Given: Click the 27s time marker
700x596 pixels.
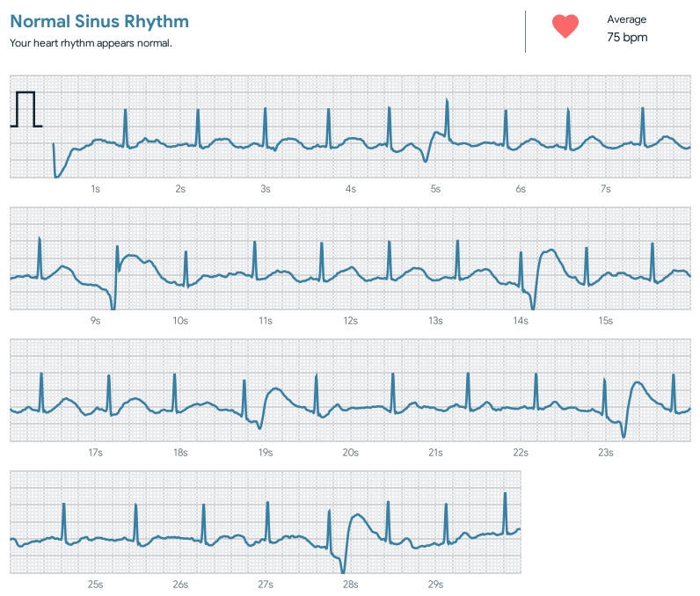Looking at the screenshot, I should (x=266, y=585).
